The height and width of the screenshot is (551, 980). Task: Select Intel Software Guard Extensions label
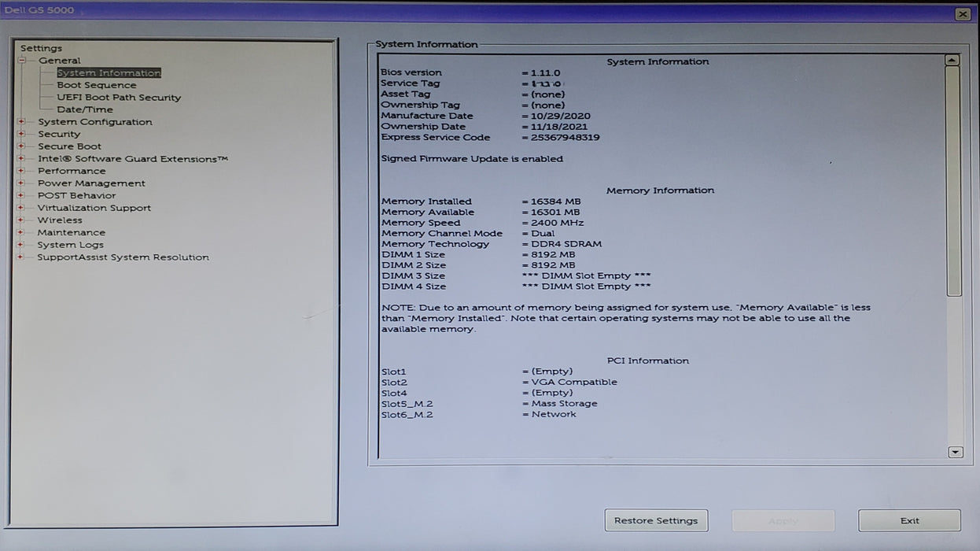(133, 159)
